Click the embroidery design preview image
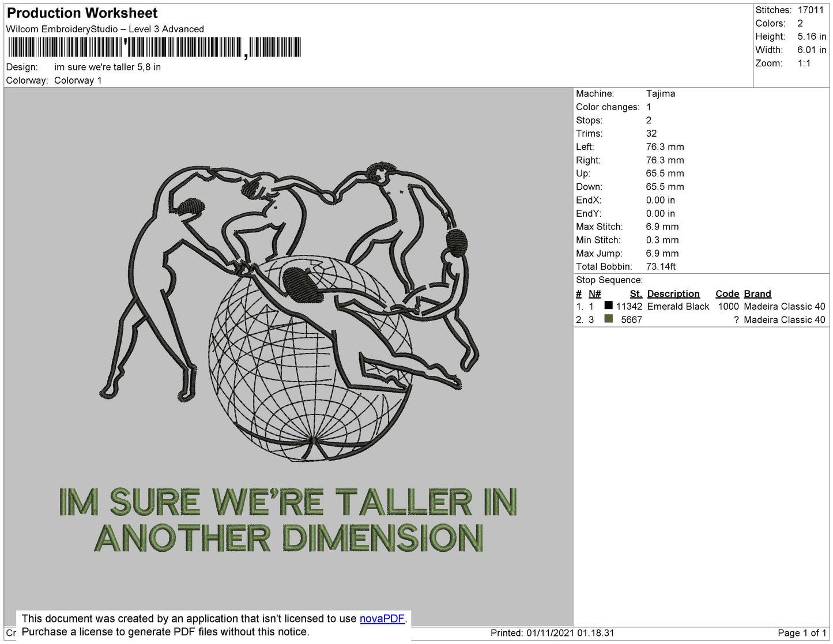833x644 pixels. 288,356
